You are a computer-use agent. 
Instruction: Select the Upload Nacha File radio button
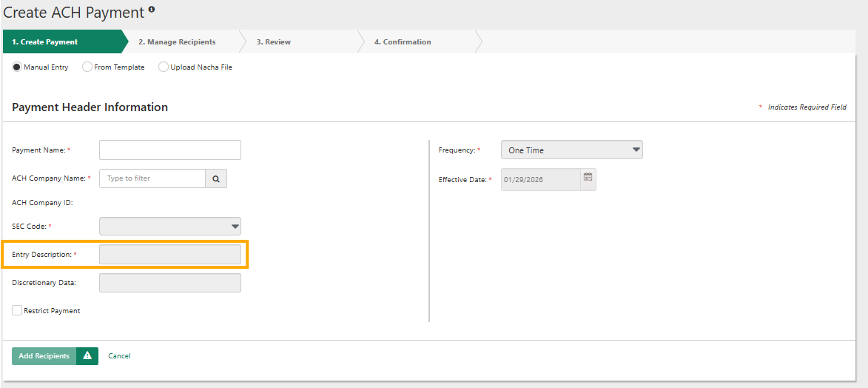(x=164, y=67)
